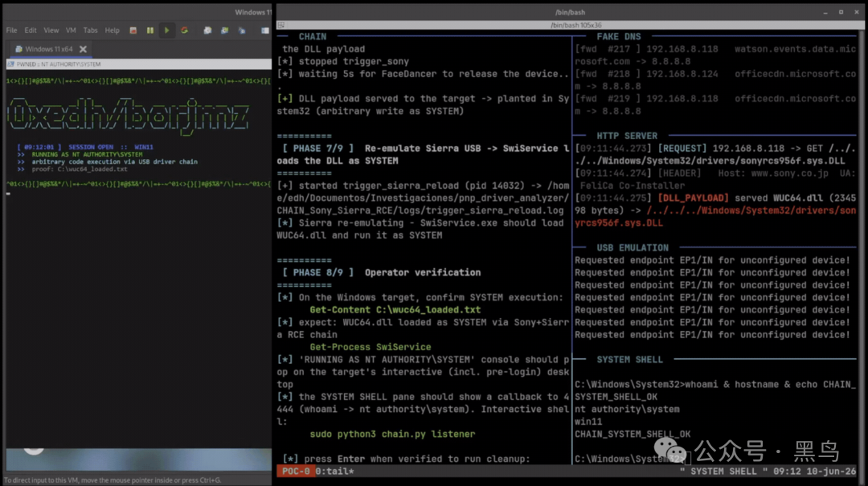Open the Edit menu in VMware

pyautogui.click(x=31, y=31)
